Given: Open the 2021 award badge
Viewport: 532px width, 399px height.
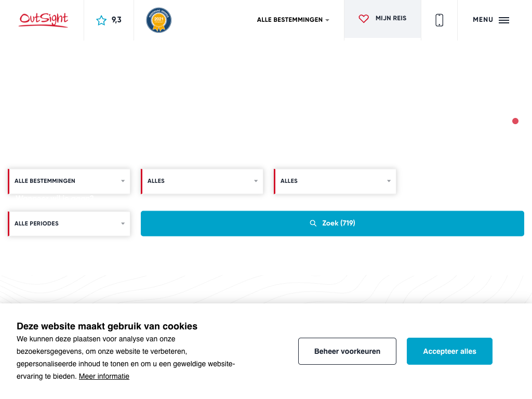Looking at the screenshot, I should pos(159,20).
